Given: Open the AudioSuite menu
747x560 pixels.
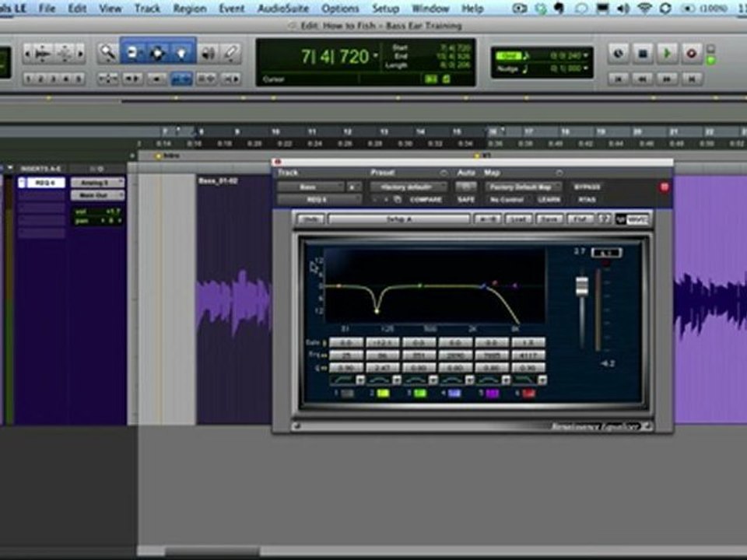Looking at the screenshot, I should tap(283, 8).
